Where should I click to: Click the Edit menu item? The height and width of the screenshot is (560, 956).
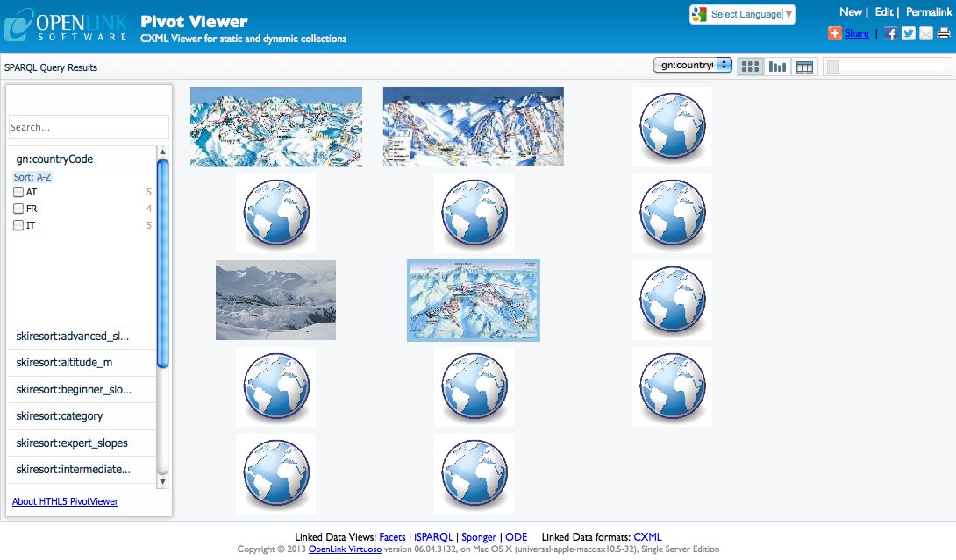coord(883,12)
